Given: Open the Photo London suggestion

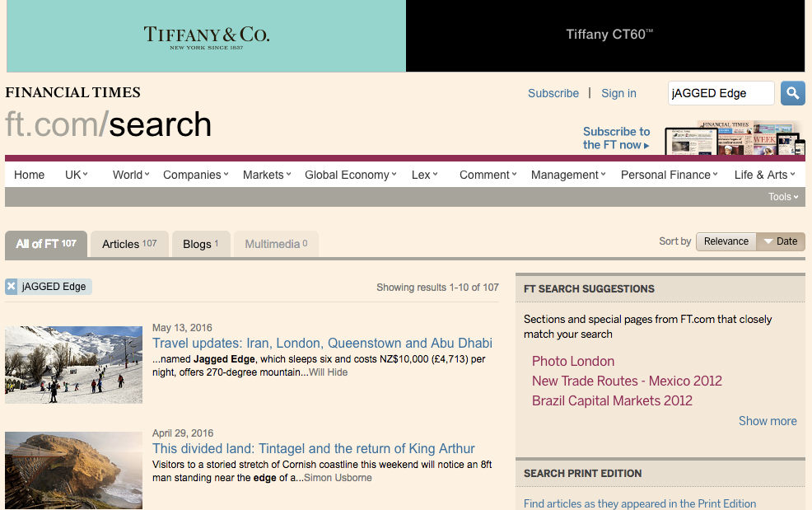Looking at the screenshot, I should 572,361.
